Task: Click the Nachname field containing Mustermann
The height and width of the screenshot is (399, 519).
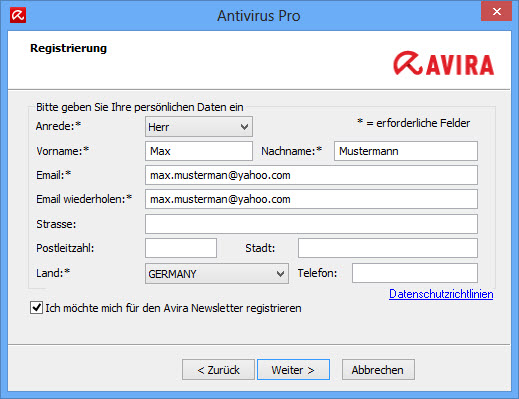Action: click(x=406, y=151)
